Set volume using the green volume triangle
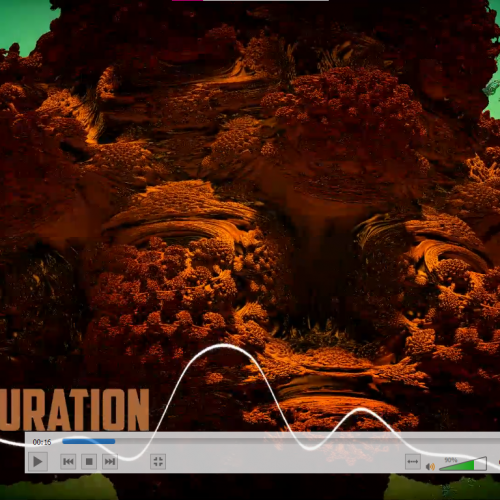Image resolution: width=500 pixels, height=500 pixels. 458,465
